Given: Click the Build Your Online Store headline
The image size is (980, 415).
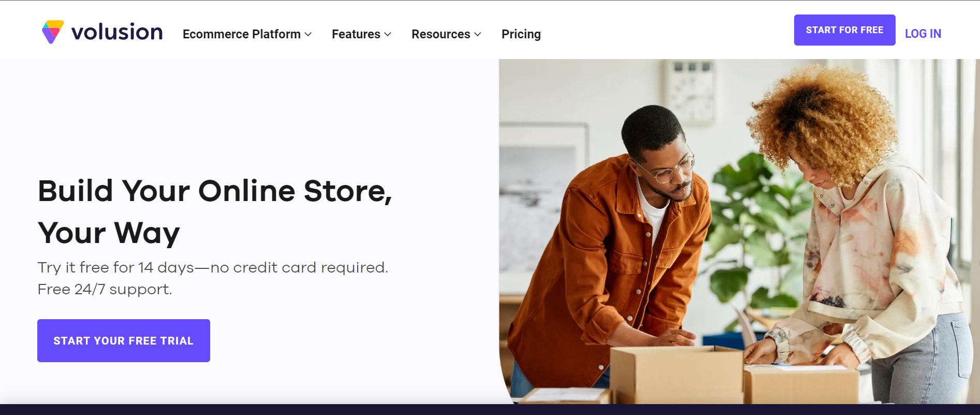Looking at the screenshot, I should tap(215, 211).
